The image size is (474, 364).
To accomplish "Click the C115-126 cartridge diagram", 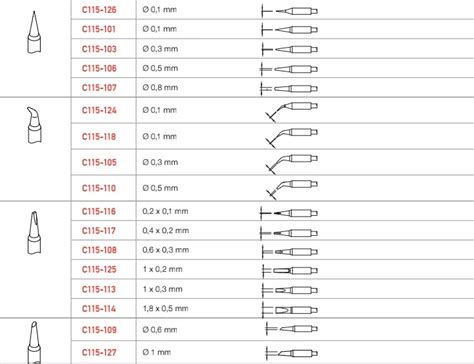I will pos(289,11).
